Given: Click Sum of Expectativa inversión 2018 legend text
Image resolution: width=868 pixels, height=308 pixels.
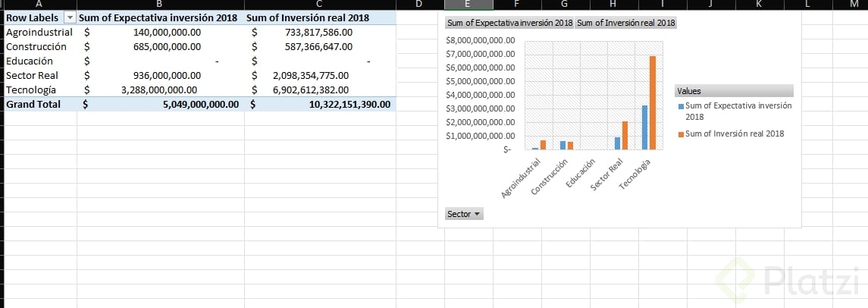Looking at the screenshot, I should (x=738, y=111).
